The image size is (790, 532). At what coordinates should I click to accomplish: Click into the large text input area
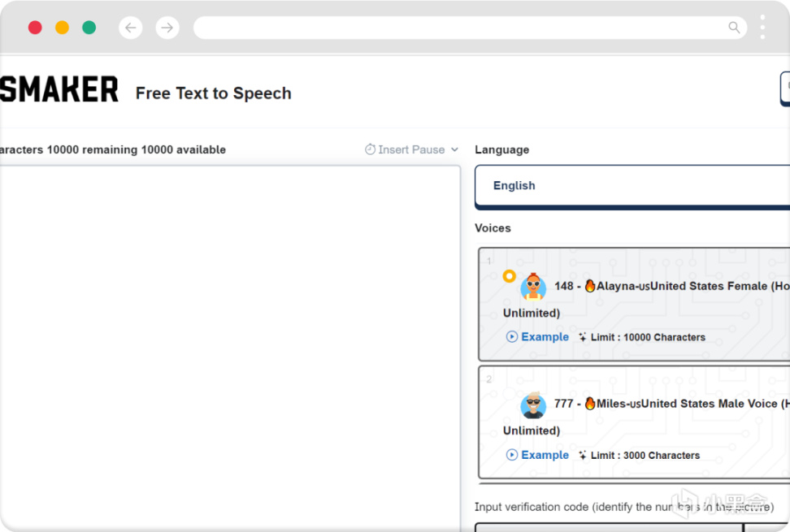(x=230, y=348)
